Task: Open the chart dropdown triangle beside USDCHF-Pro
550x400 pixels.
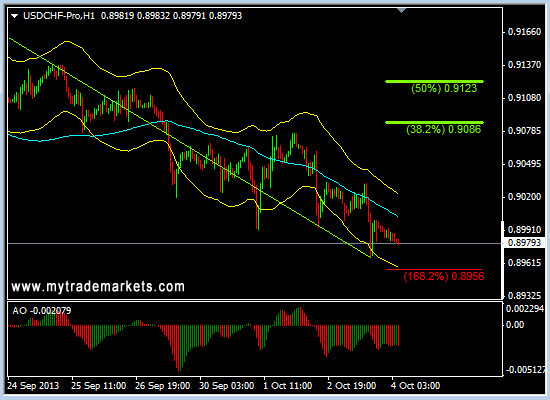Action: (14, 16)
